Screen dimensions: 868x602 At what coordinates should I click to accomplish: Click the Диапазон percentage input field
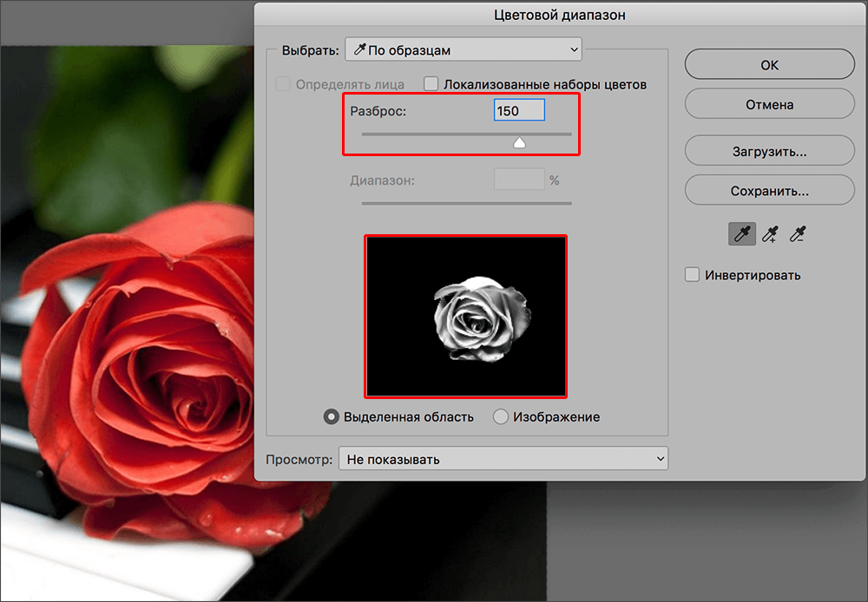pyautogui.click(x=519, y=180)
